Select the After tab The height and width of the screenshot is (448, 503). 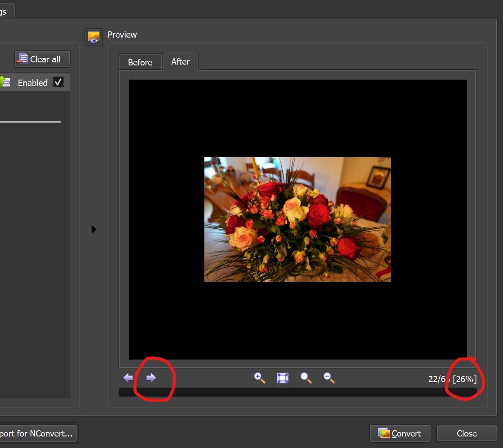click(180, 61)
